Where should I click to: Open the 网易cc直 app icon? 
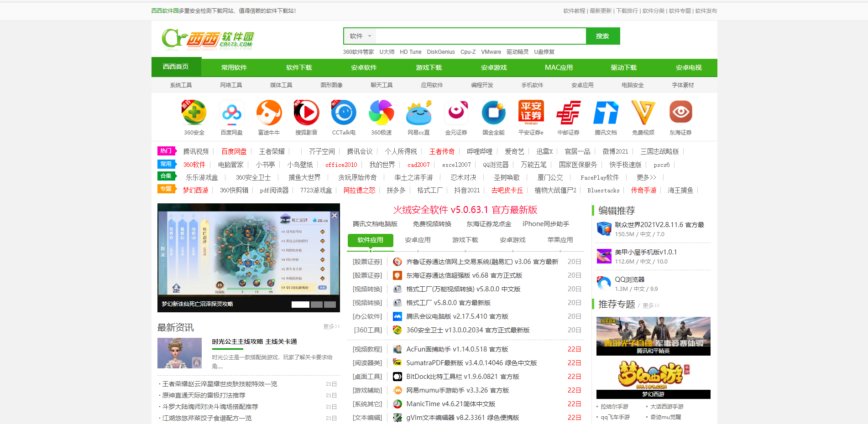pos(419,113)
